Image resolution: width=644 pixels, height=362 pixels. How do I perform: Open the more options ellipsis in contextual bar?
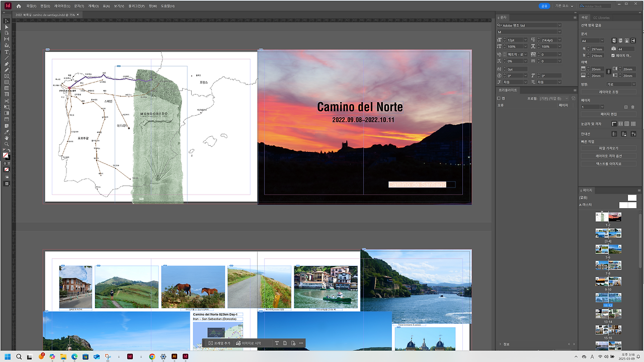pyautogui.click(x=301, y=343)
